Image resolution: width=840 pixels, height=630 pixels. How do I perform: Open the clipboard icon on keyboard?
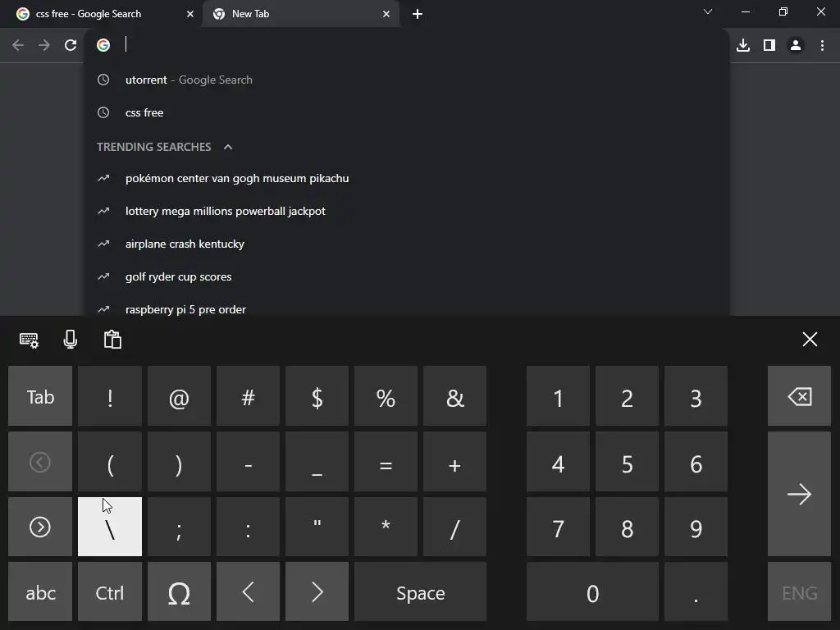[x=112, y=340]
